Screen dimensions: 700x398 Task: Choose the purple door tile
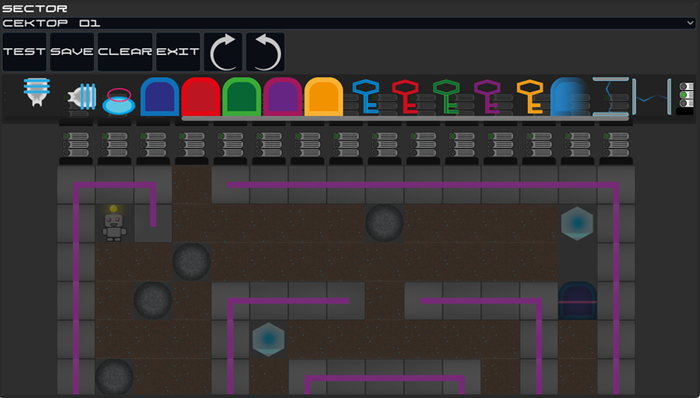click(x=283, y=97)
